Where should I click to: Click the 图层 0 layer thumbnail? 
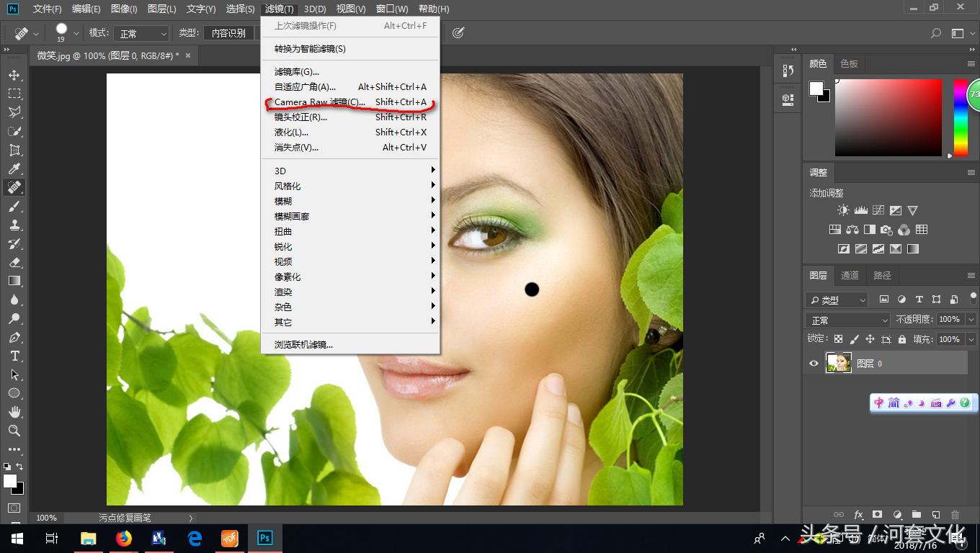pos(838,363)
